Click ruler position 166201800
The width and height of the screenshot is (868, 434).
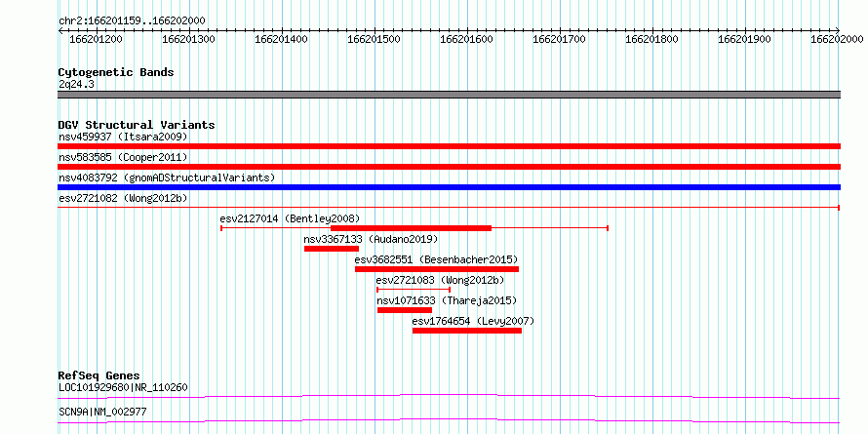point(651,39)
